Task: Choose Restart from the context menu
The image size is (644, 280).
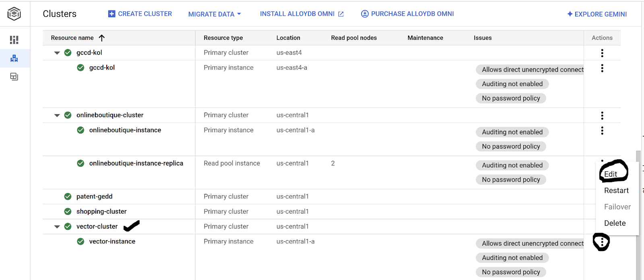Action: (616, 191)
